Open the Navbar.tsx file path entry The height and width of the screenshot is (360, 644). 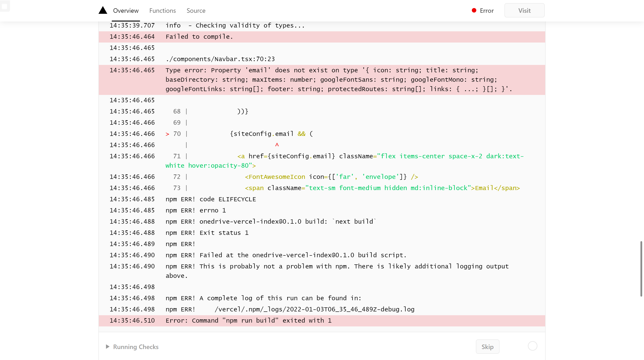pyautogui.click(x=220, y=59)
